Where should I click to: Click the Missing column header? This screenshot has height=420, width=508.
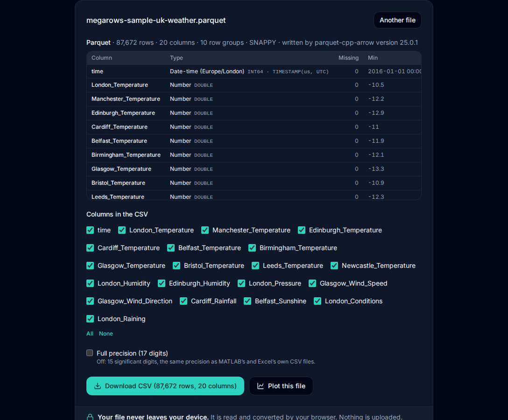click(x=349, y=58)
